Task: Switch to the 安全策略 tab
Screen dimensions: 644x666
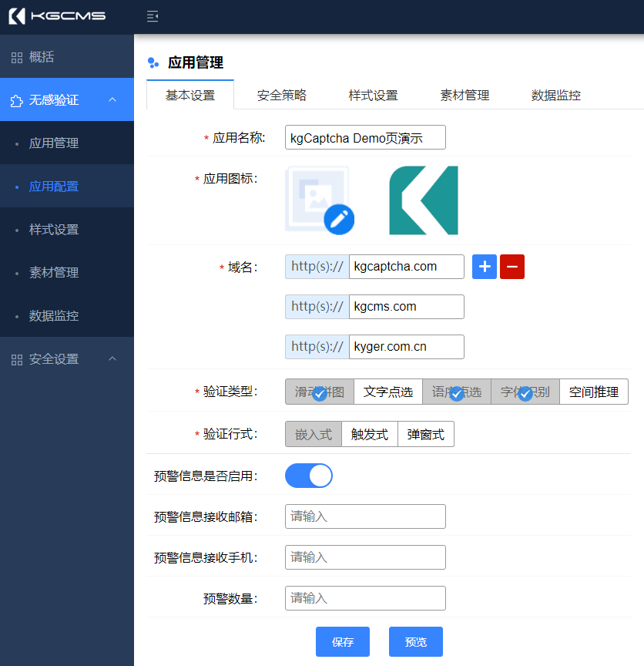Action: coord(281,95)
